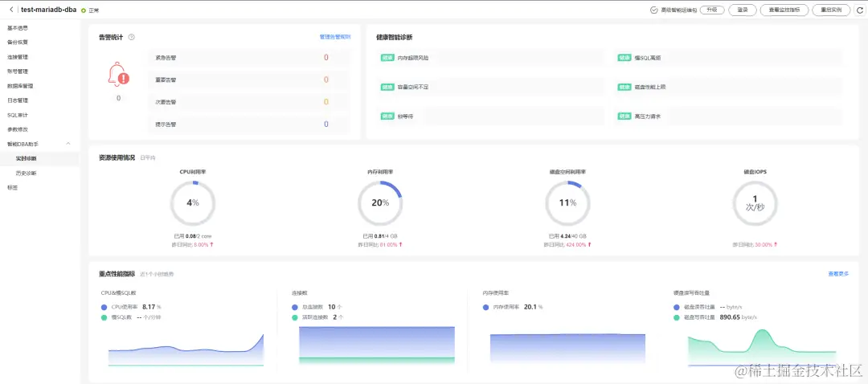
Task: Go back using the arrow beside test-mariadb-dba
Action: pos(11,10)
